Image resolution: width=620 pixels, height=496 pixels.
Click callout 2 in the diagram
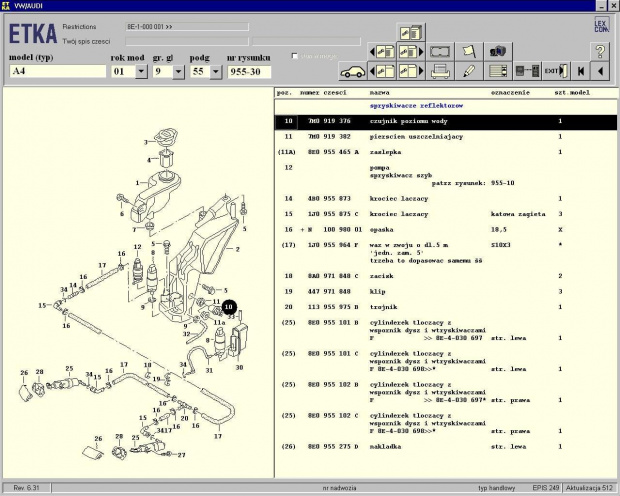(237, 249)
